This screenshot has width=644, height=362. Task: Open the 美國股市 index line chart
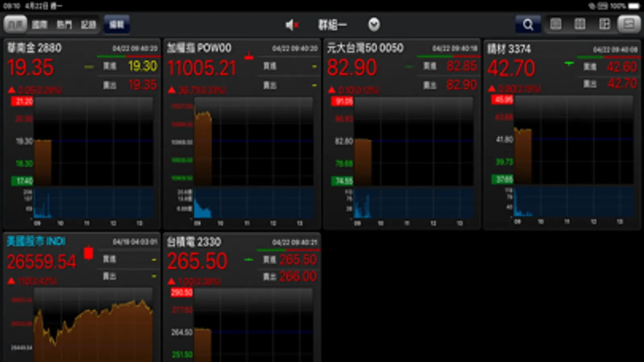[94, 325]
